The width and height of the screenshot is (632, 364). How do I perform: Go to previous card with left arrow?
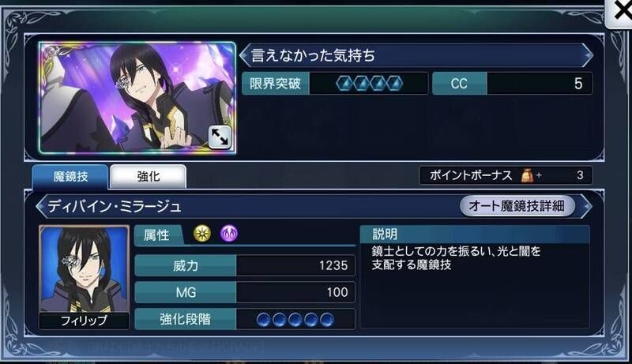click(244, 55)
